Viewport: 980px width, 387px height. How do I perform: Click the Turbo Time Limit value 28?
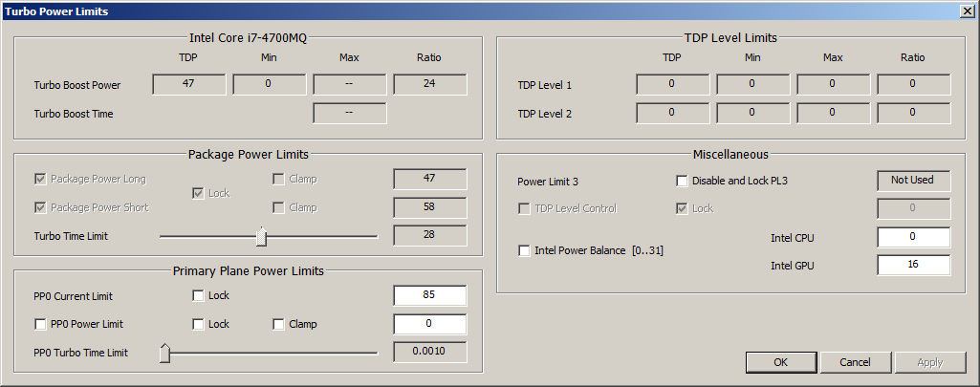[430, 235]
